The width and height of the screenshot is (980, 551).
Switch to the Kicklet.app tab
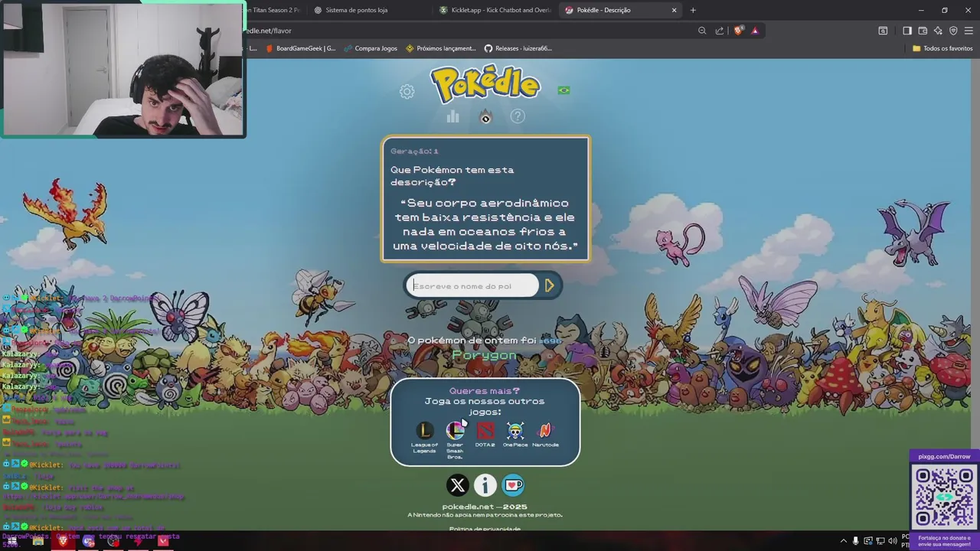(495, 10)
